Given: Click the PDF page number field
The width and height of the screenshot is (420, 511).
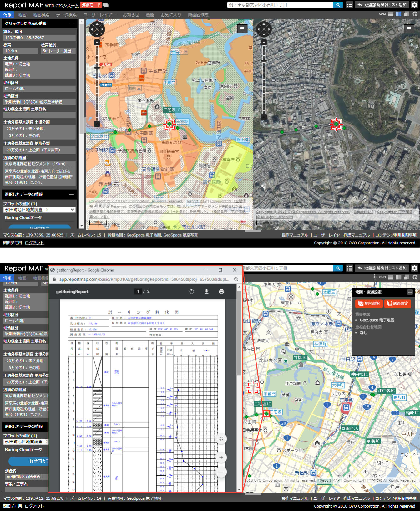Looking at the screenshot, I should click(x=138, y=291).
